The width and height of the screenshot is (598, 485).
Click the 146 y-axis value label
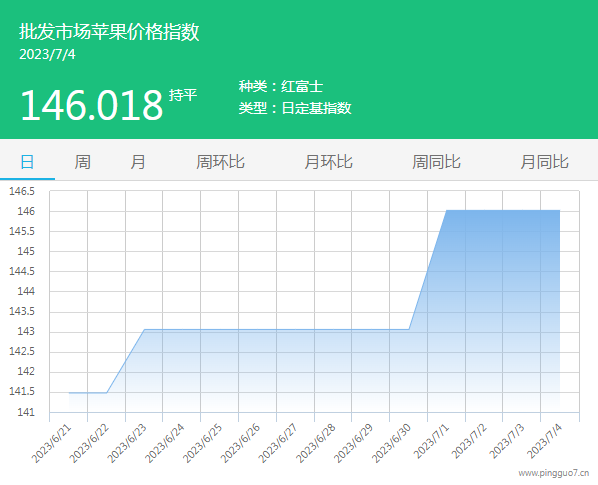point(26,211)
